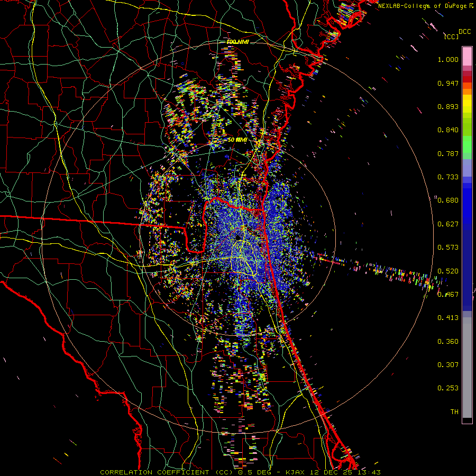Click the [CC] units label
476x476 pixels.
[x=451, y=36]
